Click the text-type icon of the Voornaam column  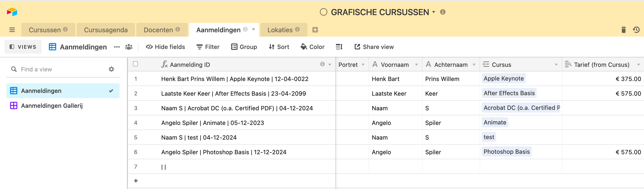pos(375,64)
